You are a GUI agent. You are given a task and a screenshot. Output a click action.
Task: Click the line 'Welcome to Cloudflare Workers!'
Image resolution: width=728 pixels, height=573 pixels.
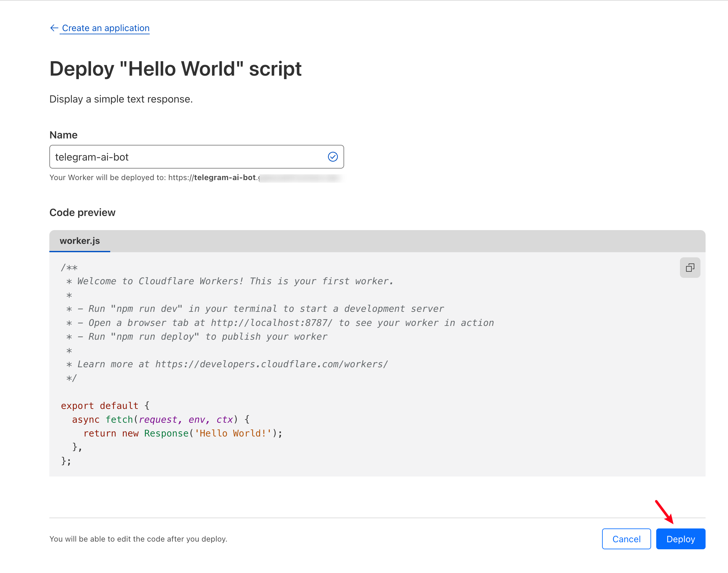pos(230,281)
